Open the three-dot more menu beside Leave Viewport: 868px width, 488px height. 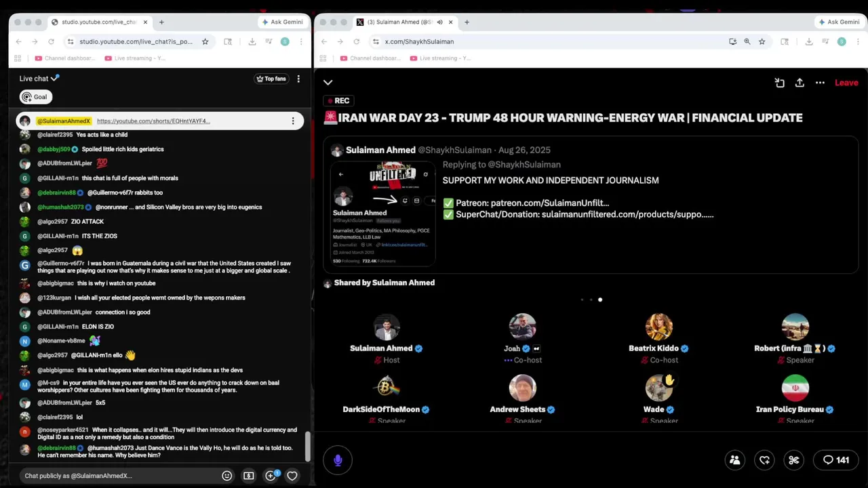click(820, 83)
